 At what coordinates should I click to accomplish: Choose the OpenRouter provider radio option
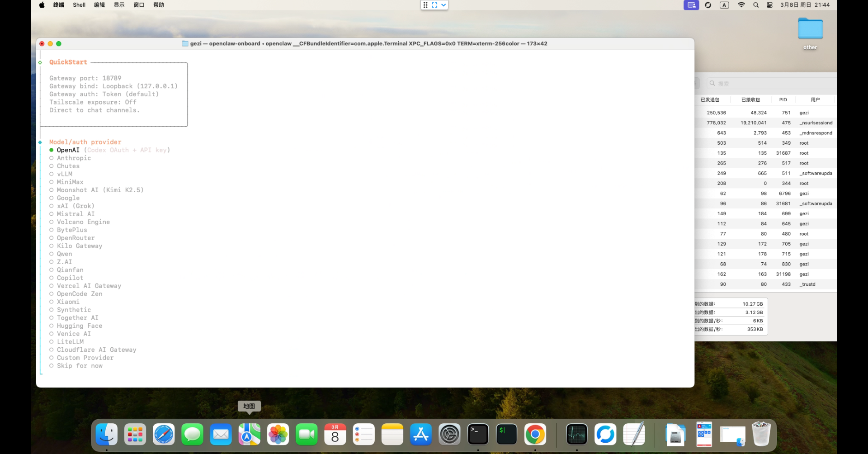coord(75,238)
